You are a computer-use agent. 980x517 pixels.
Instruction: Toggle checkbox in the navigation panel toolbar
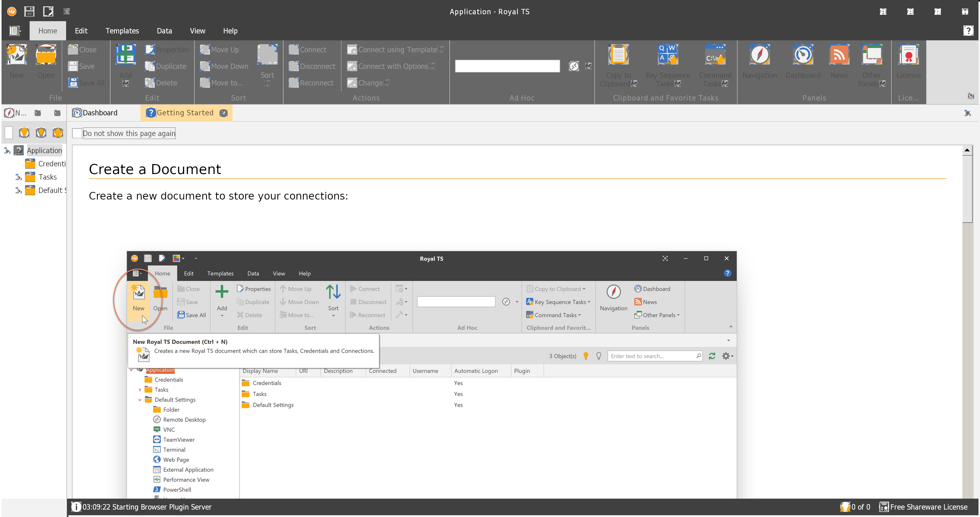9,133
